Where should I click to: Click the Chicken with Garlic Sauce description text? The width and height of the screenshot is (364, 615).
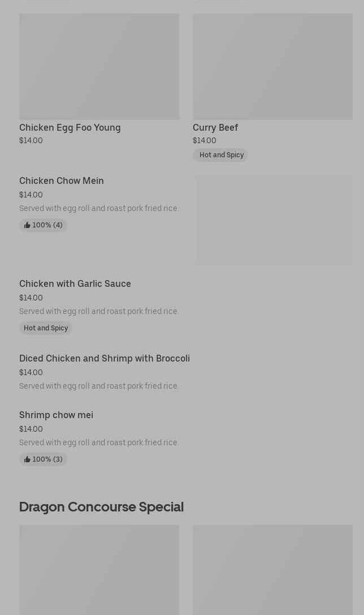[98, 311]
